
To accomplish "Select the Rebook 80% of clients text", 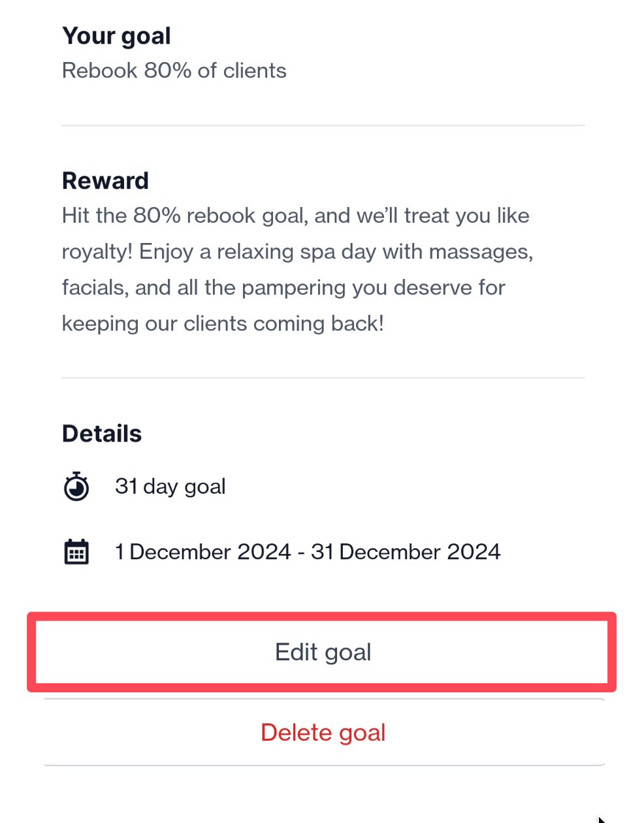I will (x=174, y=71).
